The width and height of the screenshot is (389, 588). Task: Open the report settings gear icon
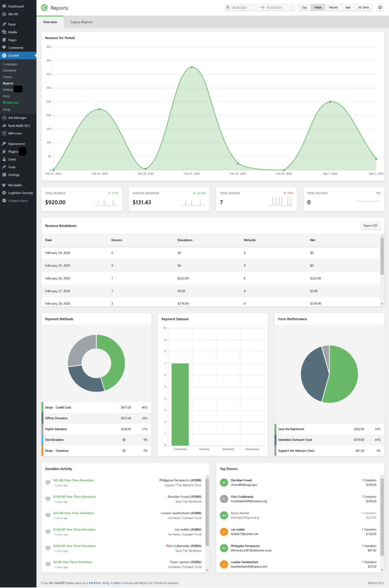[x=380, y=7]
